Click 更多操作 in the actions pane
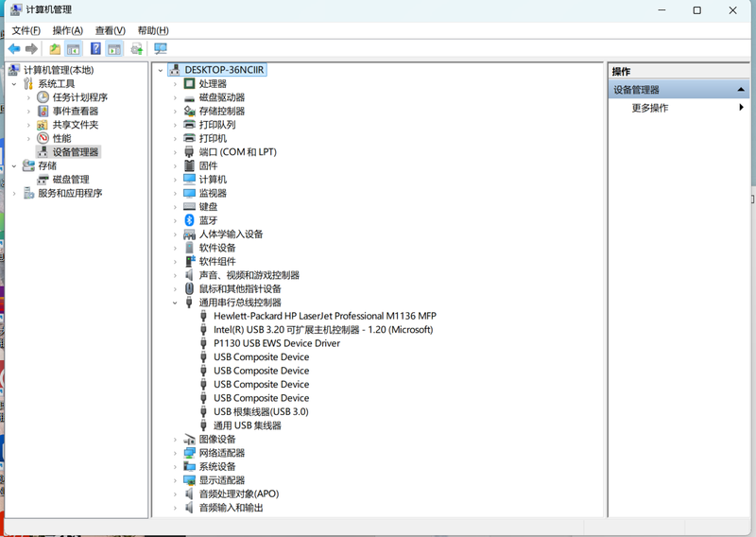This screenshot has height=537, width=756. click(x=650, y=108)
